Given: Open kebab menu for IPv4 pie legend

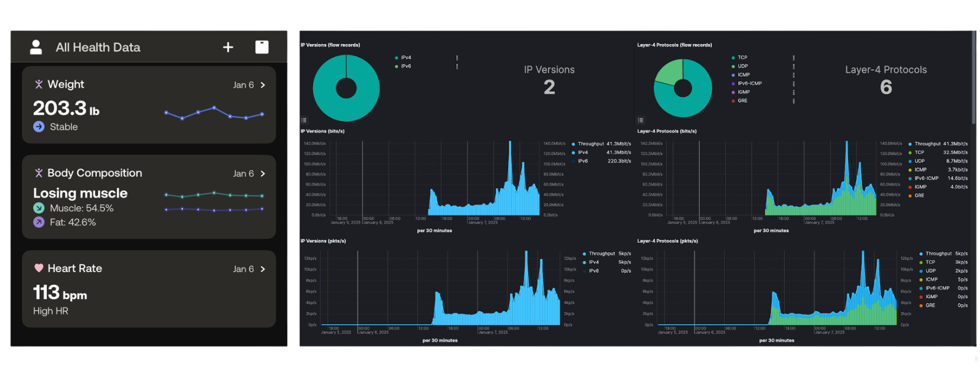Looking at the screenshot, I should pyautogui.click(x=457, y=58).
